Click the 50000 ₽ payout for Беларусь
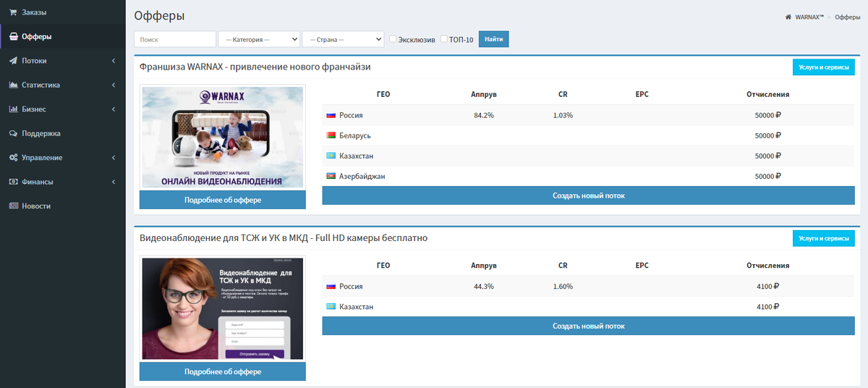The image size is (868, 388). 768,135
